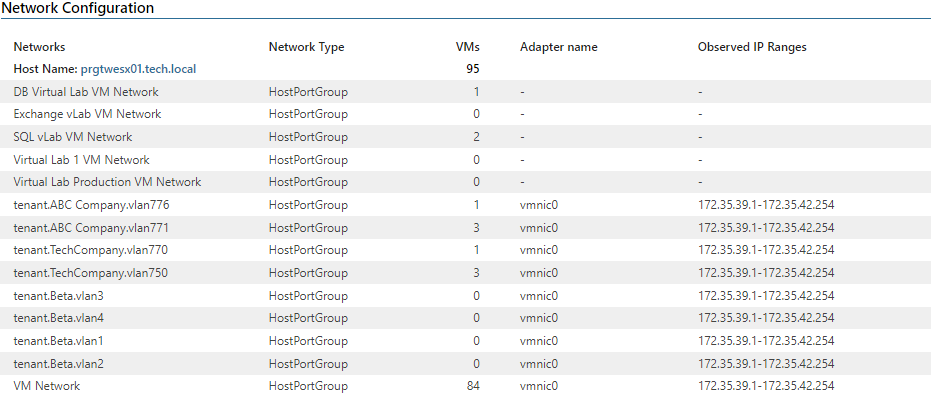Select the tenant.ABC Company.vlan771 entry
Image resolution: width=938 pixels, height=395 pixels.
point(91,228)
